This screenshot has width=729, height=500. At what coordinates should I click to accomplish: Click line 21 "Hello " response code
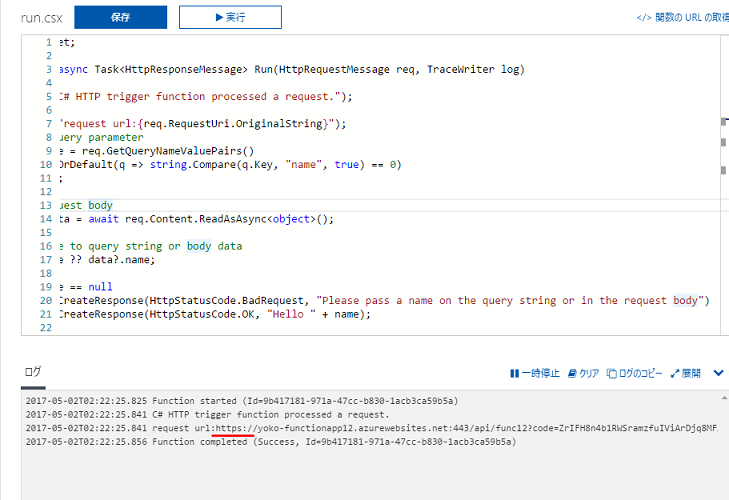coord(215,314)
